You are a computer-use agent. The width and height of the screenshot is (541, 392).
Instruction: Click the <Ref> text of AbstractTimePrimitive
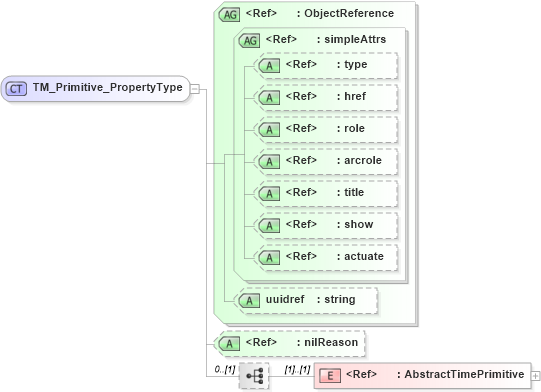click(361, 374)
